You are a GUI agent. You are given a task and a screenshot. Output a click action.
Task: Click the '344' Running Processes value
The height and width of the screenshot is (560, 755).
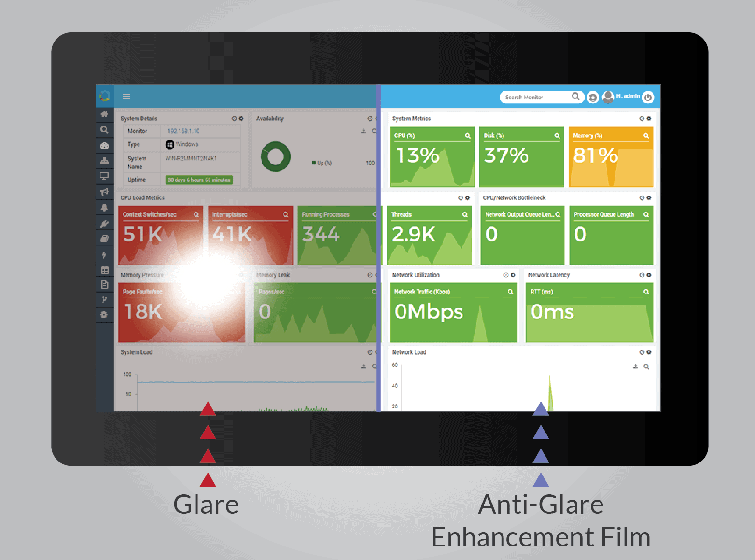coord(321,235)
